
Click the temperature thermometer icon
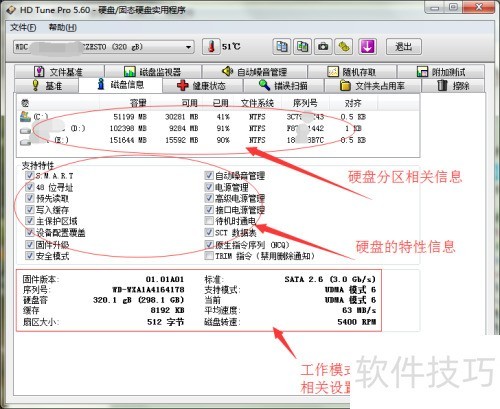pos(211,46)
